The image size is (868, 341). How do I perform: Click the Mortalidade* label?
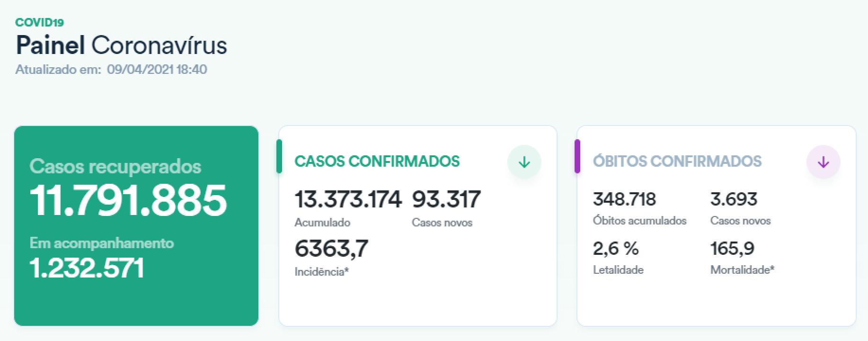pyautogui.click(x=742, y=270)
